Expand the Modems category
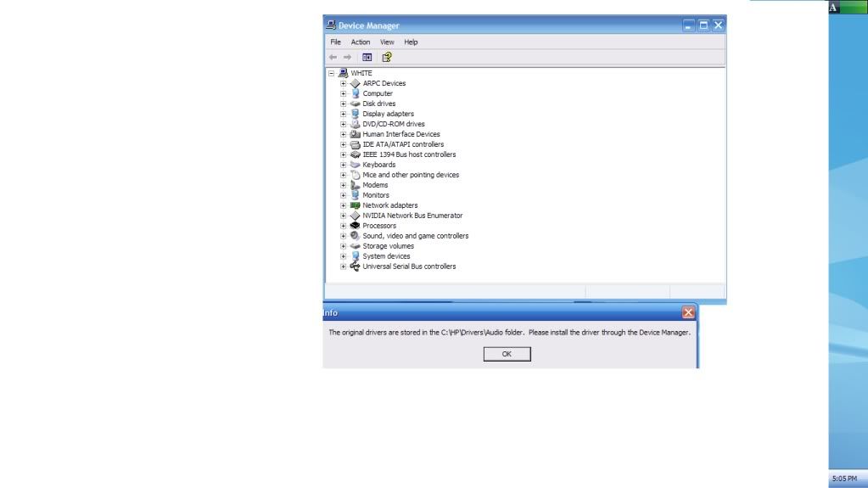The image size is (868, 488). (344, 185)
